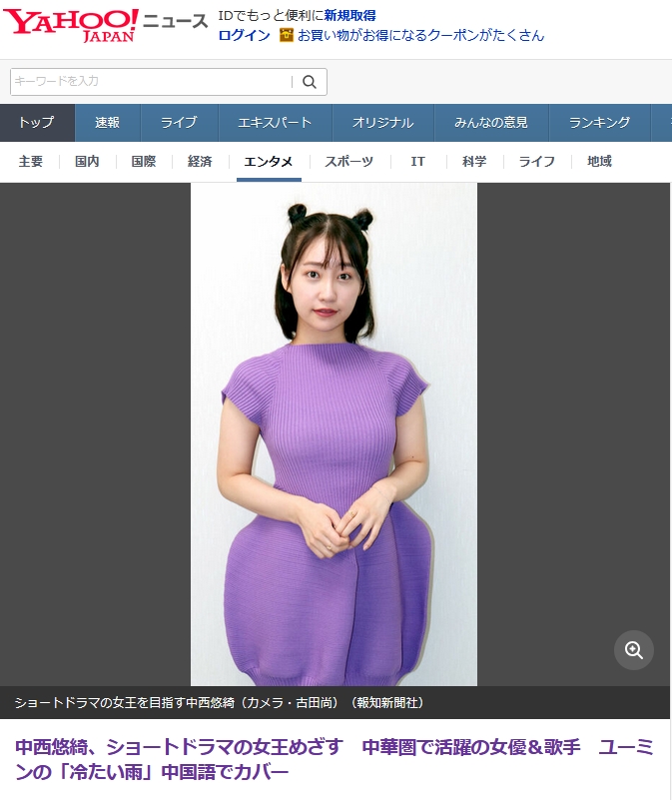Viewport: 672px width, 800px height.
Task: Click the ニュース label beside the logo
Action: pyautogui.click(x=175, y=22)
